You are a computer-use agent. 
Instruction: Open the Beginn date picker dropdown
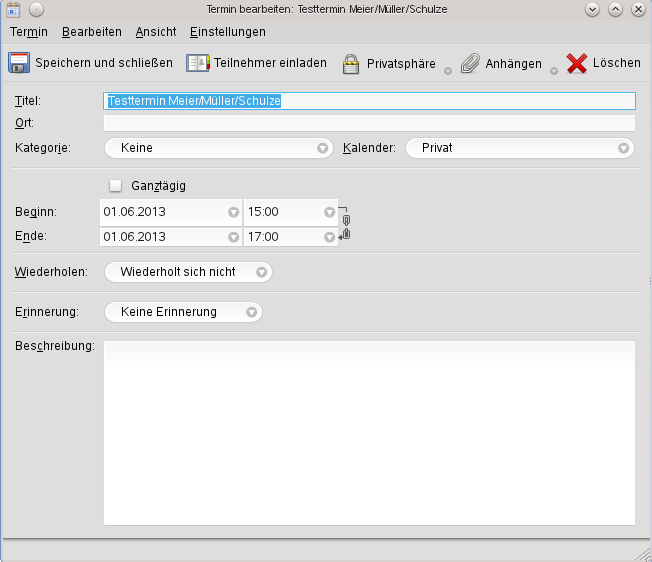(x=233, y=212)
